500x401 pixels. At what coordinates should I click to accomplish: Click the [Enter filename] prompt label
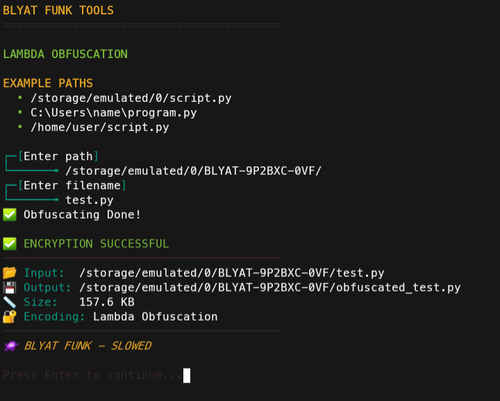coord(72,185)
